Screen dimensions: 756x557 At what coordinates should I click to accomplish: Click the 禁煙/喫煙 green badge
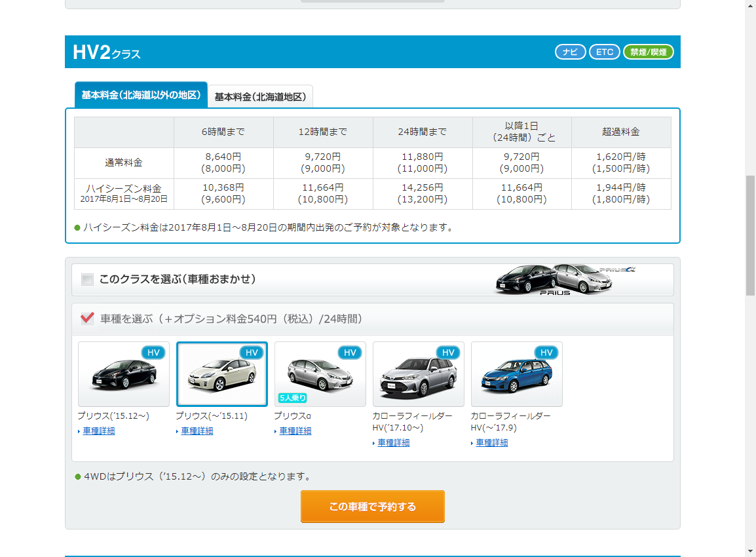pyautogui.click(x=648, y=52)
